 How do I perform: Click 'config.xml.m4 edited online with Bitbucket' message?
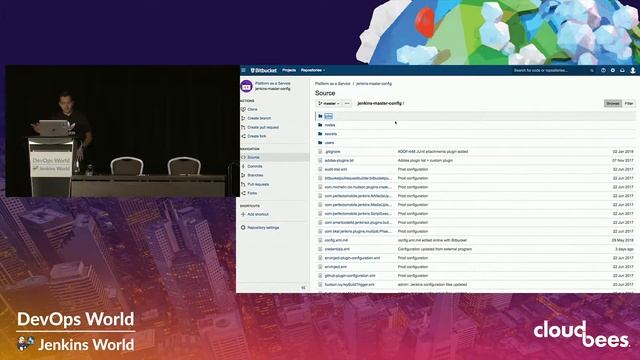(x=432, y=240)
